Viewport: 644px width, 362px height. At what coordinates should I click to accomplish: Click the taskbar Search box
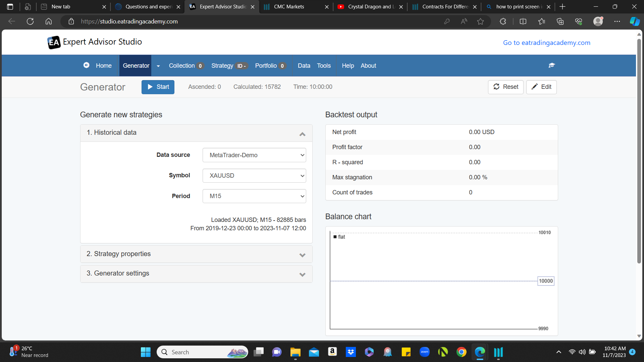[x=202, y=352]
